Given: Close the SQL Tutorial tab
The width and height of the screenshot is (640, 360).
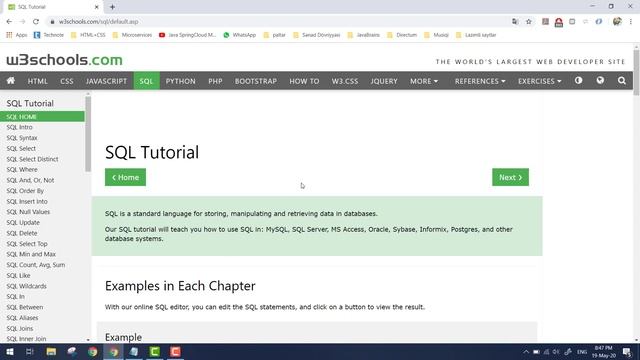Looking at the screenshot, I should (x=97, y=7).
